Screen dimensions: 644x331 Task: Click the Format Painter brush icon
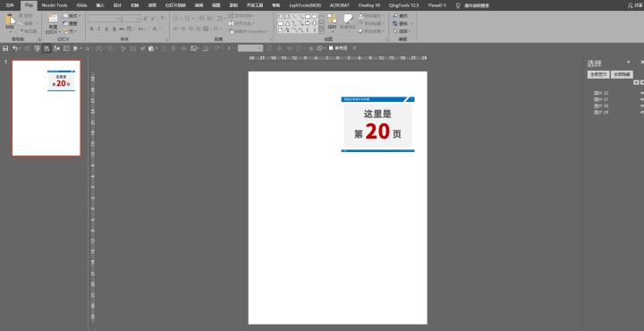tap(21, 31)
